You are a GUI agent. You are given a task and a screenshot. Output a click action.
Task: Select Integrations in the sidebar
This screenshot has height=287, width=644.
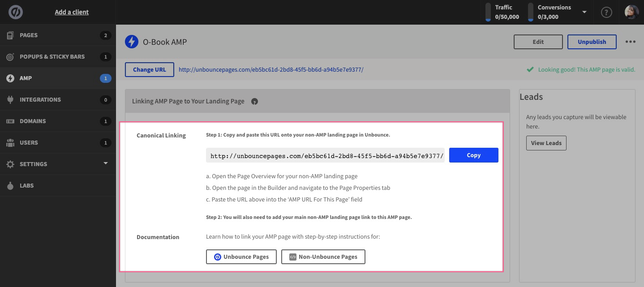[x=58, y=100]
